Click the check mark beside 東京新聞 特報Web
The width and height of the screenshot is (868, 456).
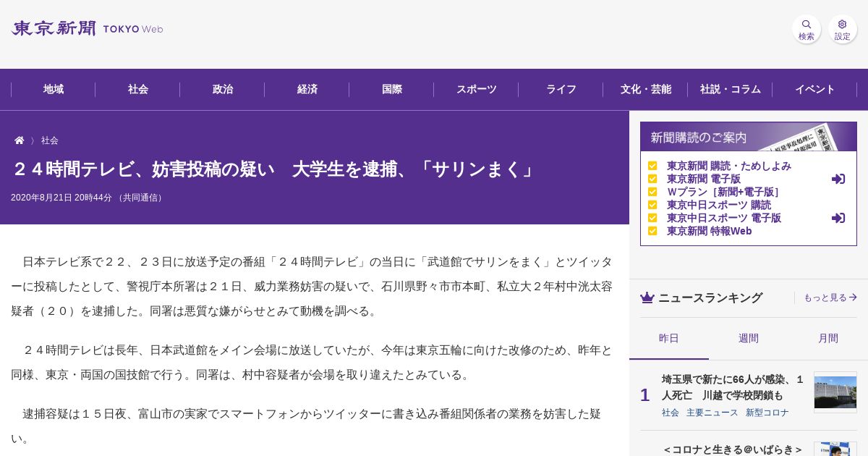pyautogui.click(x=652, y=231)
